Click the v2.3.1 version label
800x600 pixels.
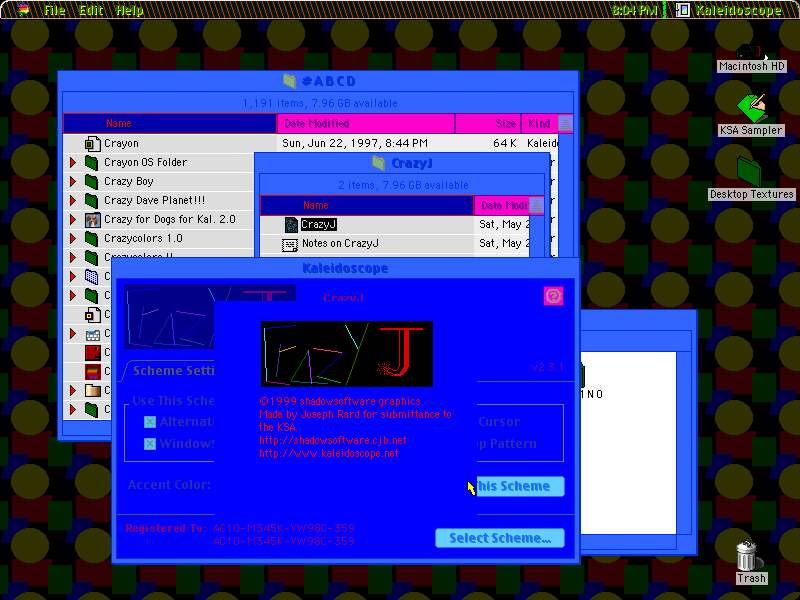(x=547, y=367)
